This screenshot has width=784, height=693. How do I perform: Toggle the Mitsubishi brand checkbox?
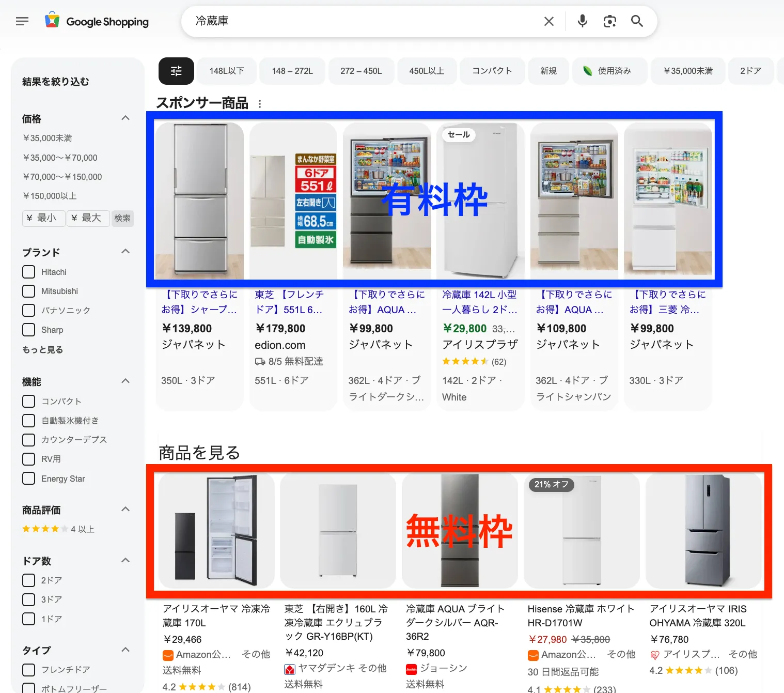click(29, 291)
